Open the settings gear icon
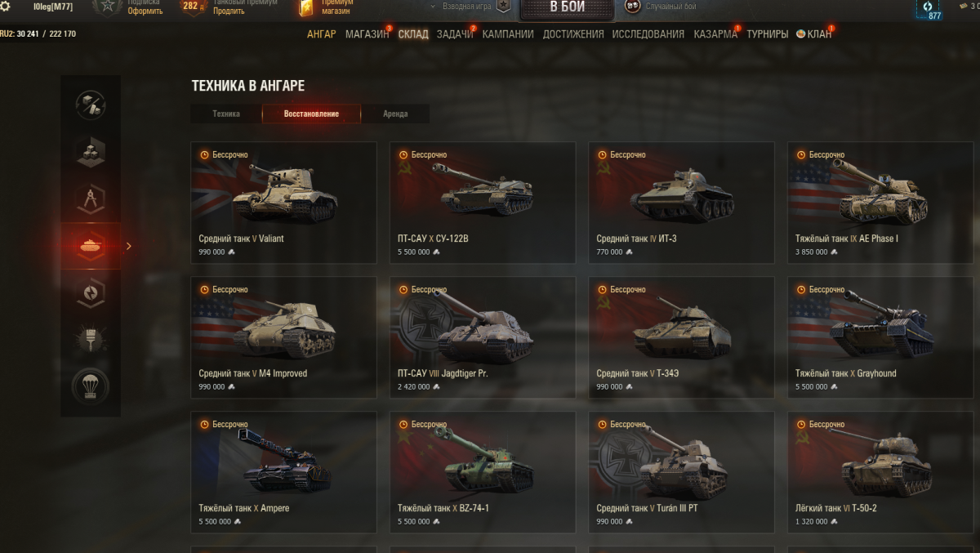The height and width of the screenshot is (553, 980). (x=6, y=7)
